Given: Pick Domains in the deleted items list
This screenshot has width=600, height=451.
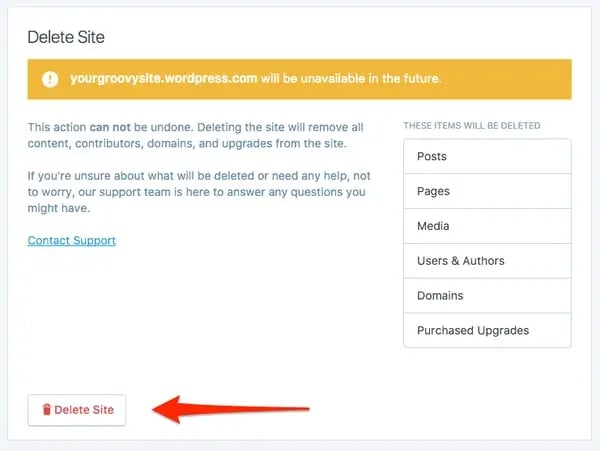Looking at the screenshot, I should tap(487, 296).
